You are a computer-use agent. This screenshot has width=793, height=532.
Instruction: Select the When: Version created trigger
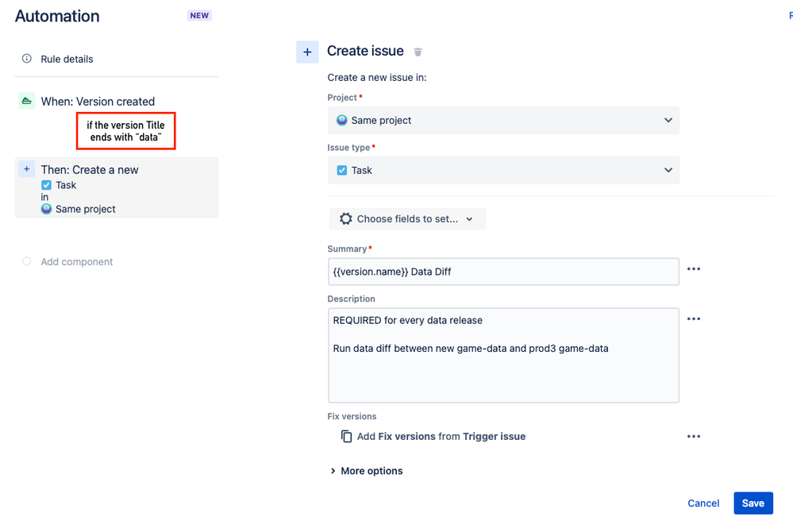tap(98, 102)
